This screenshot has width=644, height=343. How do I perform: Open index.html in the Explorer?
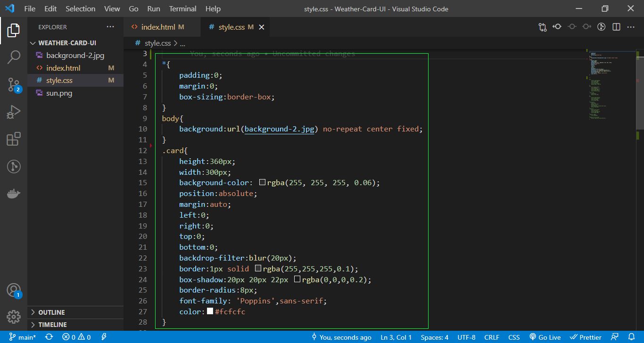[x=75, y=68]
